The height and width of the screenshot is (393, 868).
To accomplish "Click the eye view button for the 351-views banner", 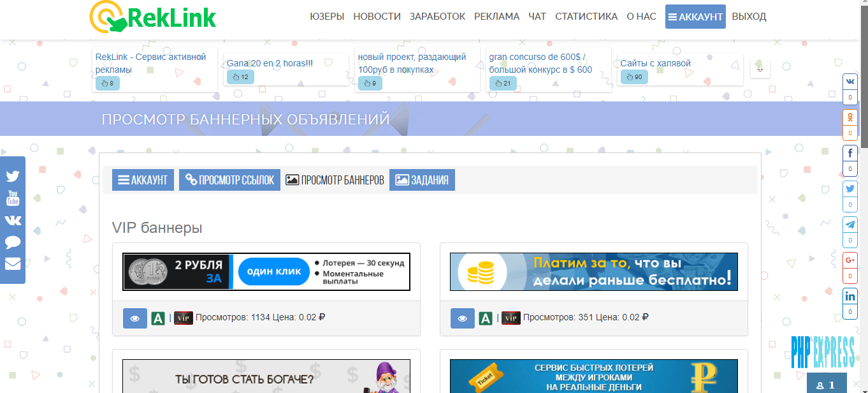I will tap(462, 318).
